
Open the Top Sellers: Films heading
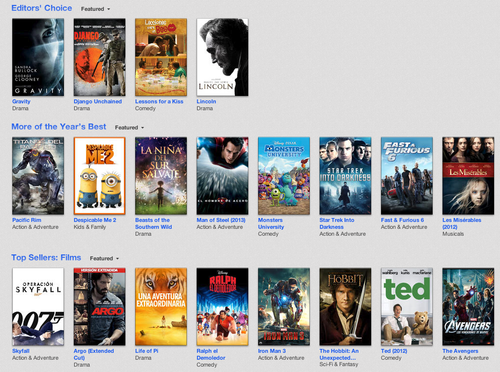46,257
